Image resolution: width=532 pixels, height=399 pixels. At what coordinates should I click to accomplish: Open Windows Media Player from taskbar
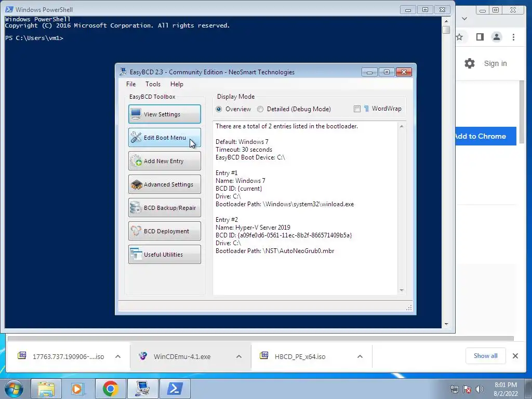coord(78,389)
